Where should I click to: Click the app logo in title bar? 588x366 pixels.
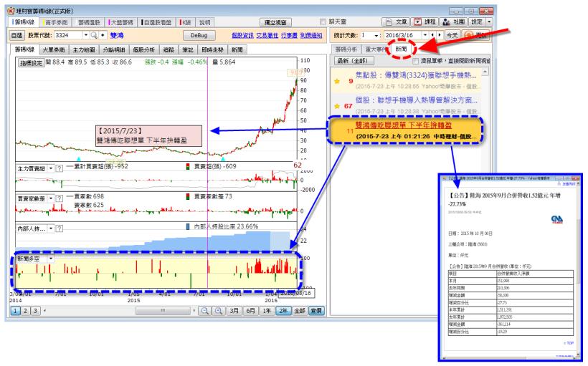[x=11, y=11]
